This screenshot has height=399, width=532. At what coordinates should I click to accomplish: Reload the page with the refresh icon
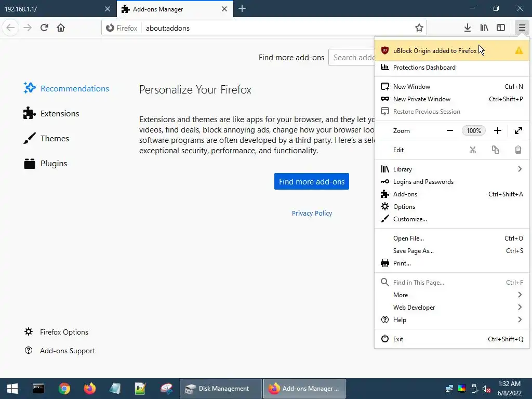point(44,28)
